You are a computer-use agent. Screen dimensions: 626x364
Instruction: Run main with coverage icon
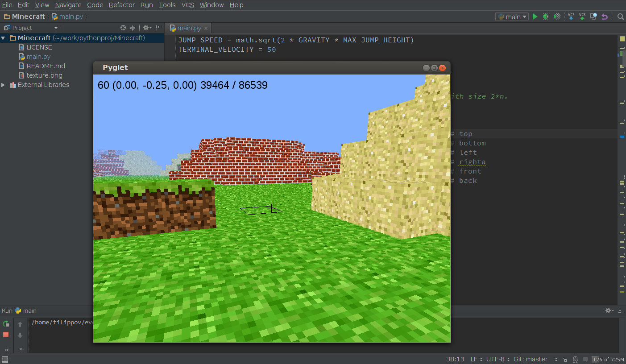pos(557,17)
